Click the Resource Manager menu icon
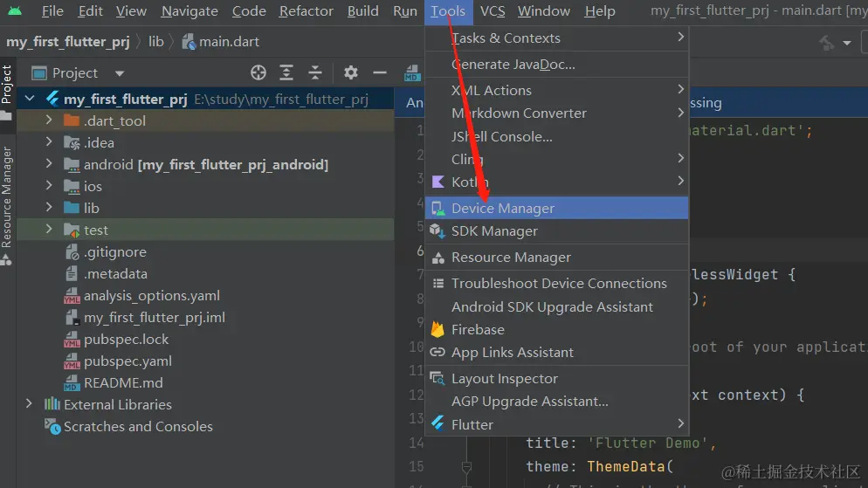868x488 pixels. point(437,258)
